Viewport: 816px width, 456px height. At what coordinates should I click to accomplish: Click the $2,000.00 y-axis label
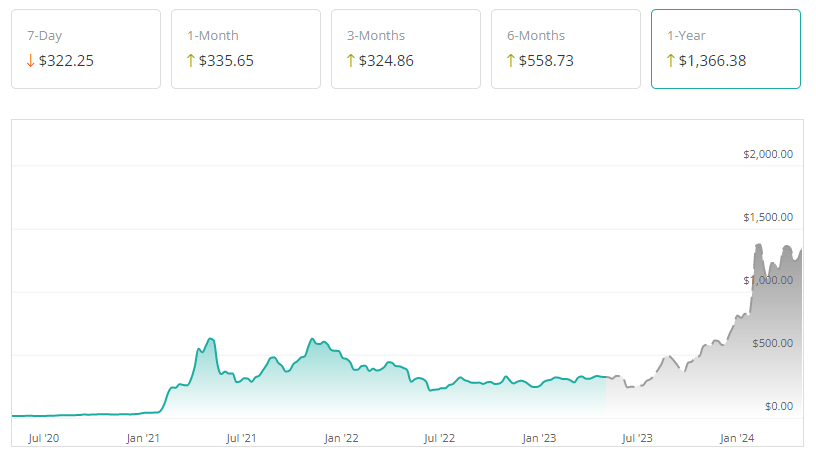point(768,154)
